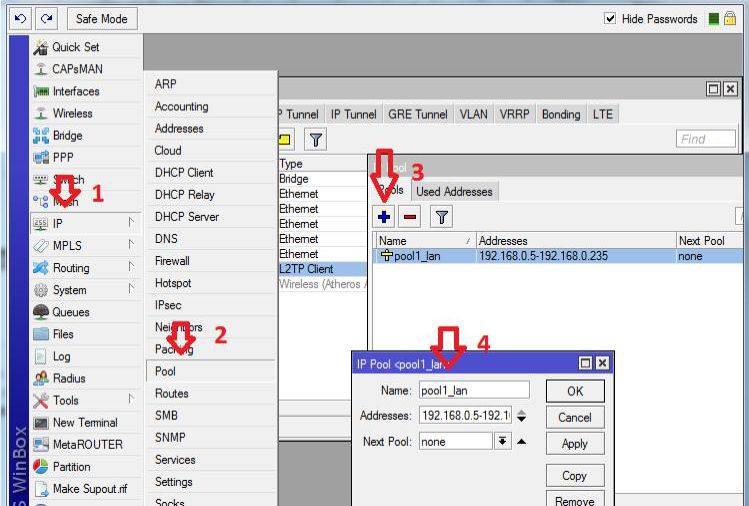Open the System gear icon
This screenshot has height=506, width=749.
point(41,290)
